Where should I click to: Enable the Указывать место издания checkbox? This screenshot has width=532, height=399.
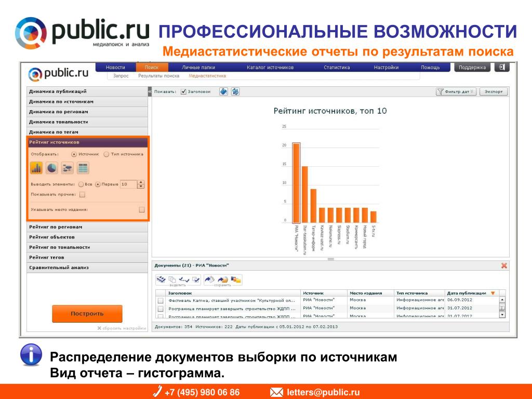tap(142, 210)
